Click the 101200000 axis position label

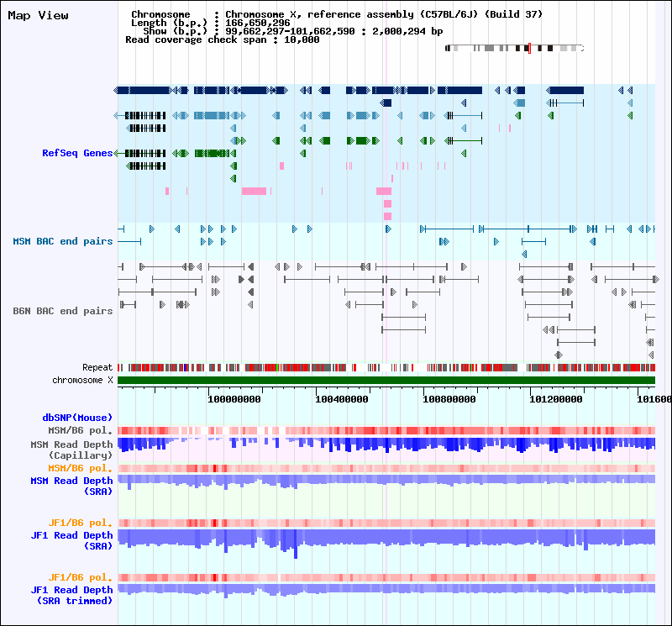(556, 400)
